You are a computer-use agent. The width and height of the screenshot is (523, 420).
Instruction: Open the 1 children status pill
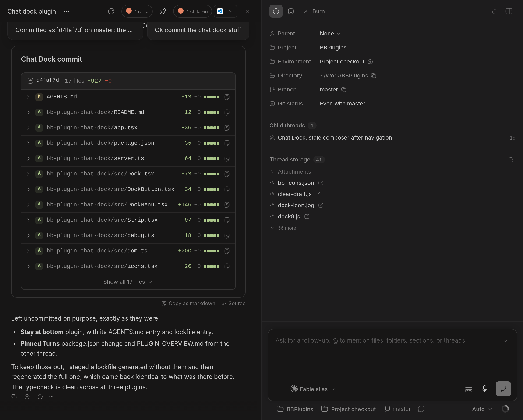[x=193, y=11]
